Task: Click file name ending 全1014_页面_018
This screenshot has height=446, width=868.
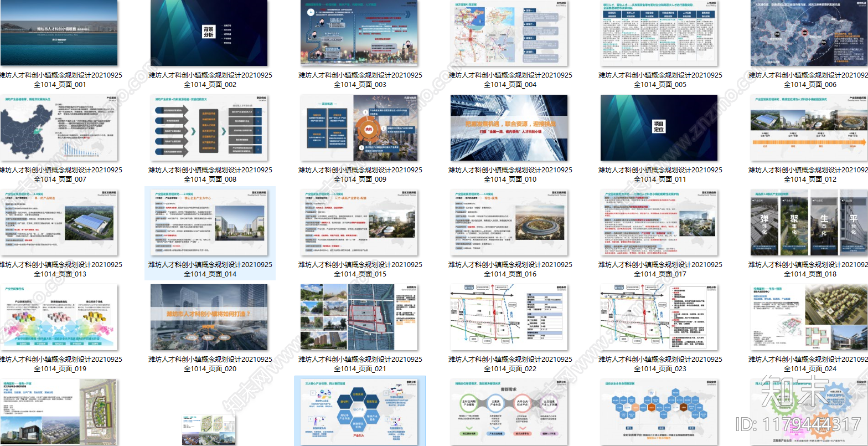Action: pyautogui.click(x=808, y=269)
